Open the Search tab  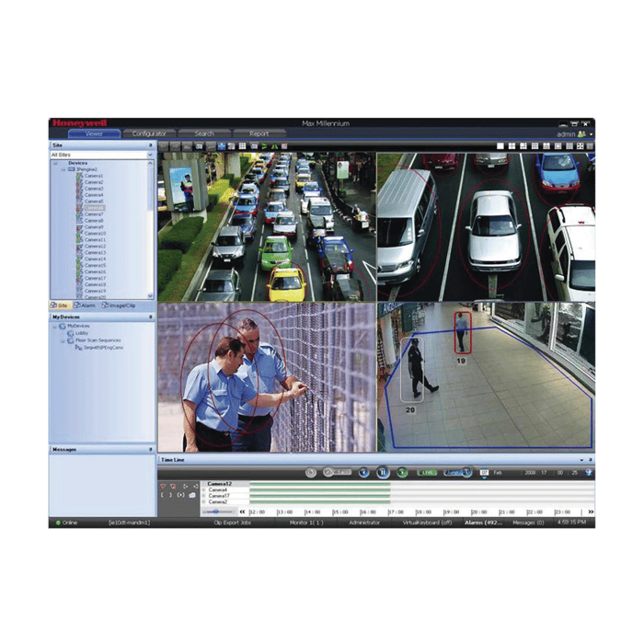(204, 133)
